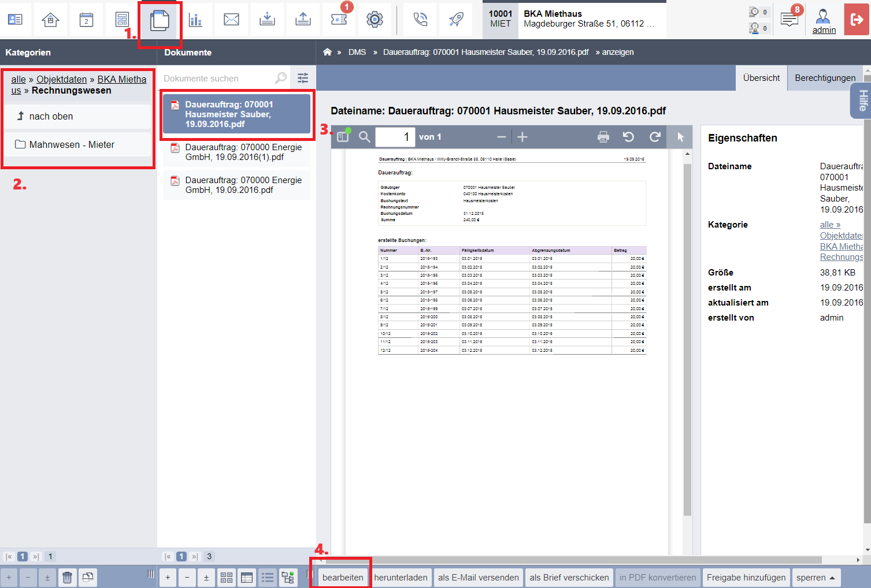Open the gear settings icon
The height and width of the screenshot is (588, 871).
pyautogui.click(x=375, y=20)
